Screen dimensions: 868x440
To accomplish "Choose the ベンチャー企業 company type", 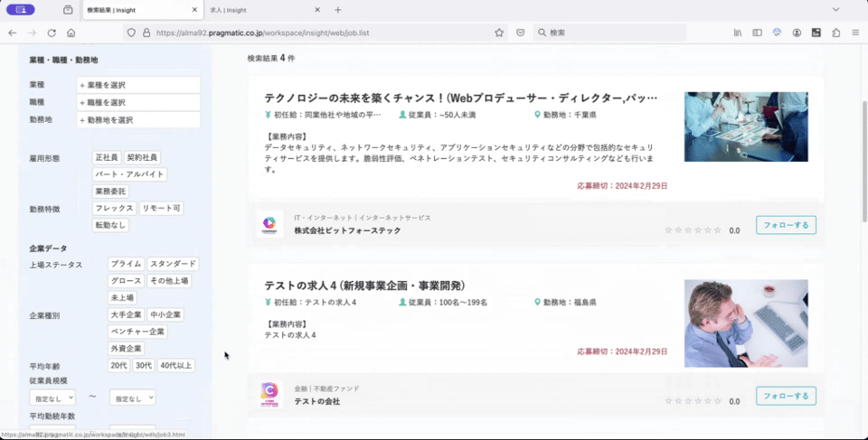I will point(137,332).
